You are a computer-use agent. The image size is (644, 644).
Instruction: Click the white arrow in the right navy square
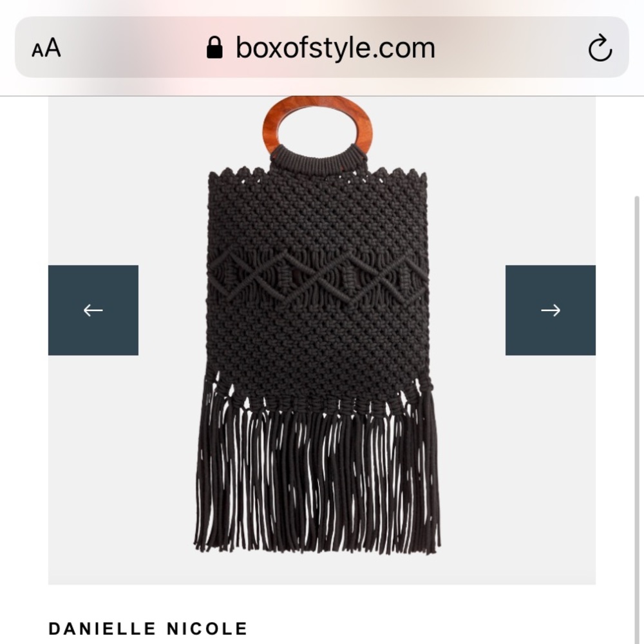[x=551, y=310]
